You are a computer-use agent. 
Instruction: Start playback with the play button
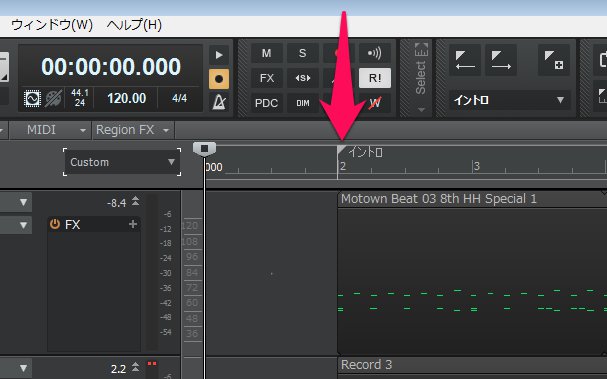point(219,55)
